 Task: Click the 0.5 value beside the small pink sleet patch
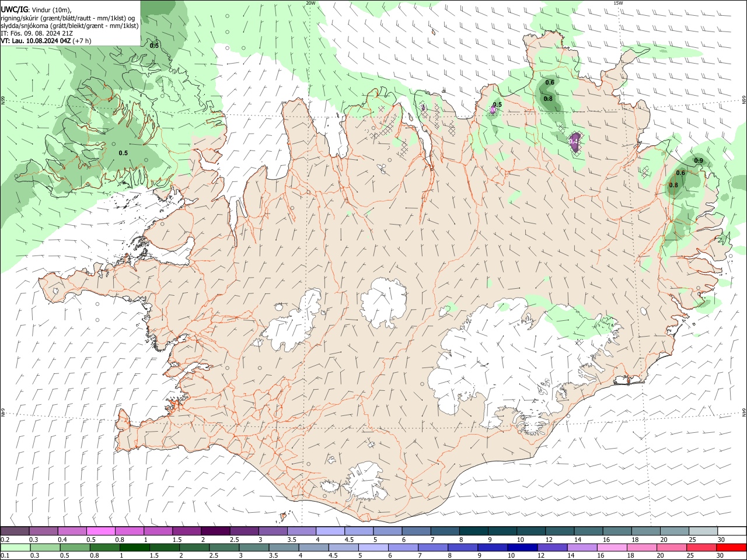click(x=497, y=105)
